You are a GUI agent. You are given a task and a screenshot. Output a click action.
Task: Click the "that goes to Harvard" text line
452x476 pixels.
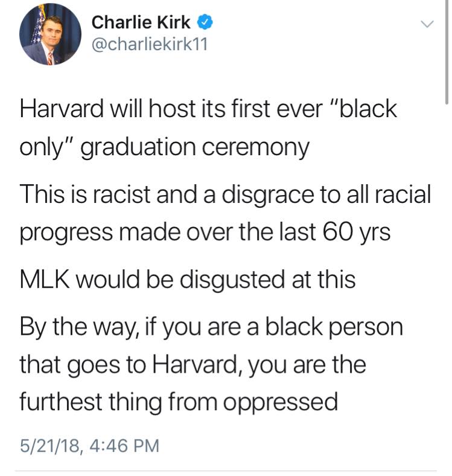click(193, 365)
